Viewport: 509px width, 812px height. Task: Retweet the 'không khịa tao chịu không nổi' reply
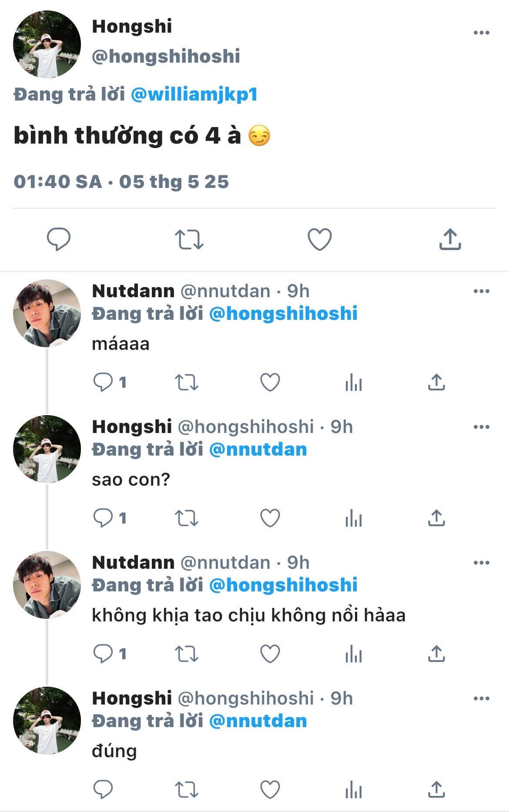187,654
